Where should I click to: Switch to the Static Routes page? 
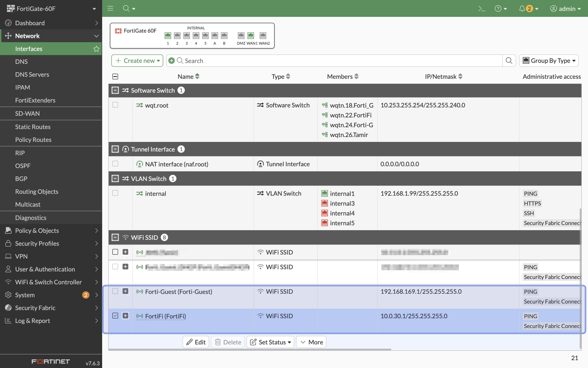[33, 126]
